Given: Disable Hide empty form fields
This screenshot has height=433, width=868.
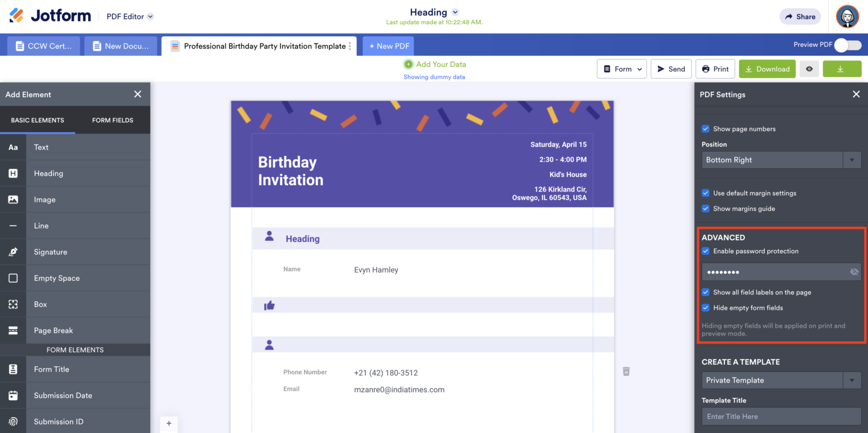Looking at the screenshot, I should coord(705,308).
